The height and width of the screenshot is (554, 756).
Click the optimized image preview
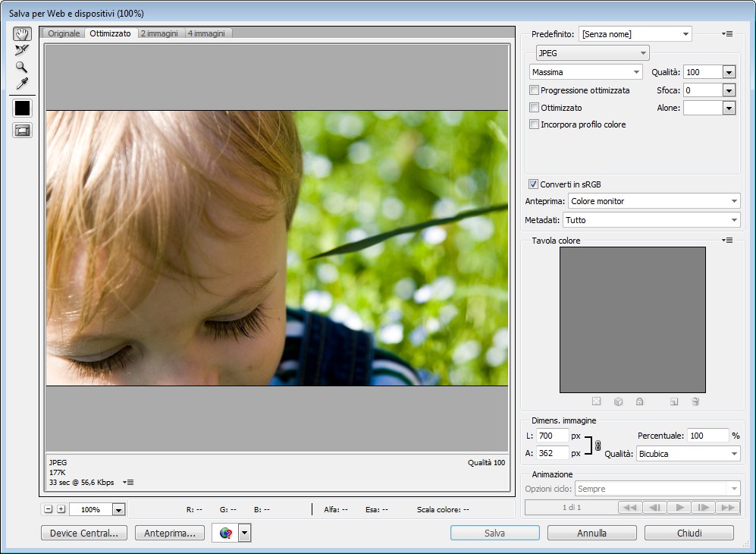point(278,248)
